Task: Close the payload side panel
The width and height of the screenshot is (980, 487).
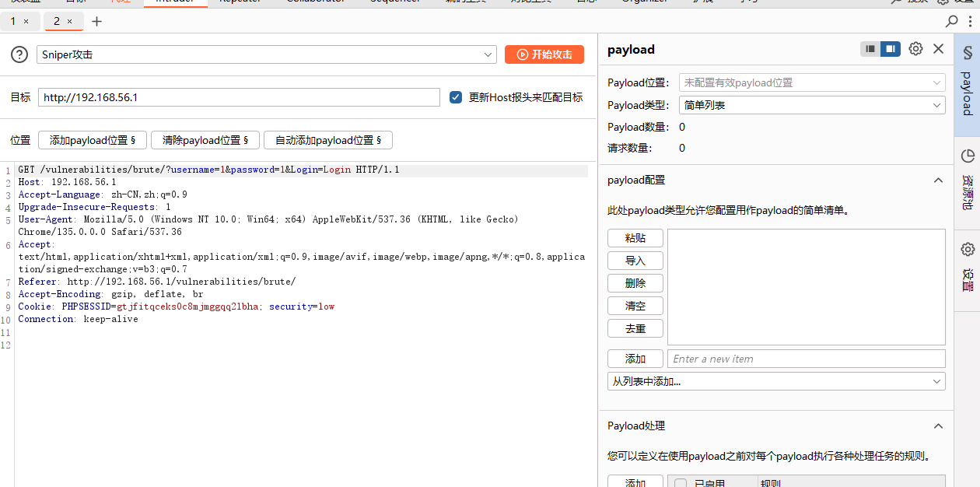Action: [x=938, y=49]
